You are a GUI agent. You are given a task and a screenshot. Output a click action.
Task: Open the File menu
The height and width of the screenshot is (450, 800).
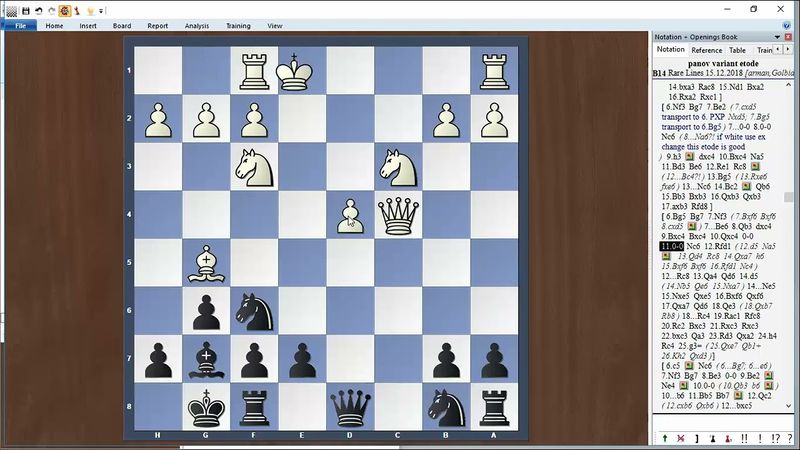pyautogui.click(x=20, y=25)
